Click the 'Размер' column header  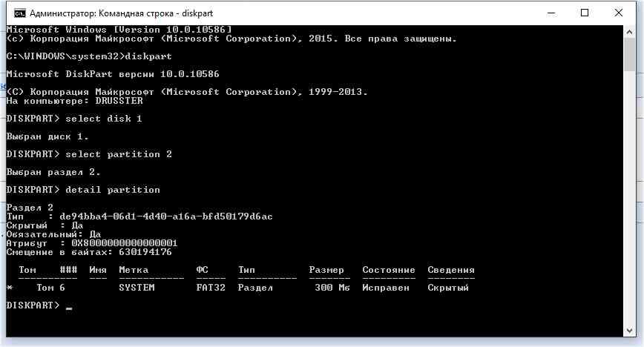[326, 270]
